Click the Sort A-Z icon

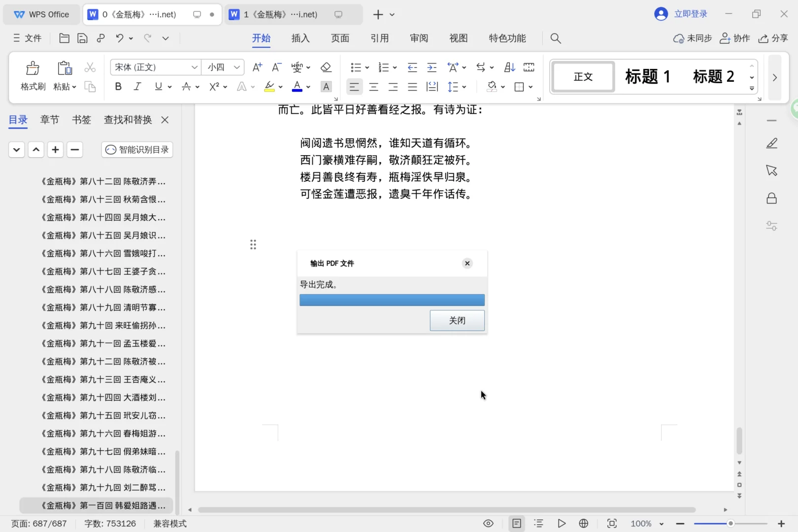pyautogui.click(x=510, y=67)
